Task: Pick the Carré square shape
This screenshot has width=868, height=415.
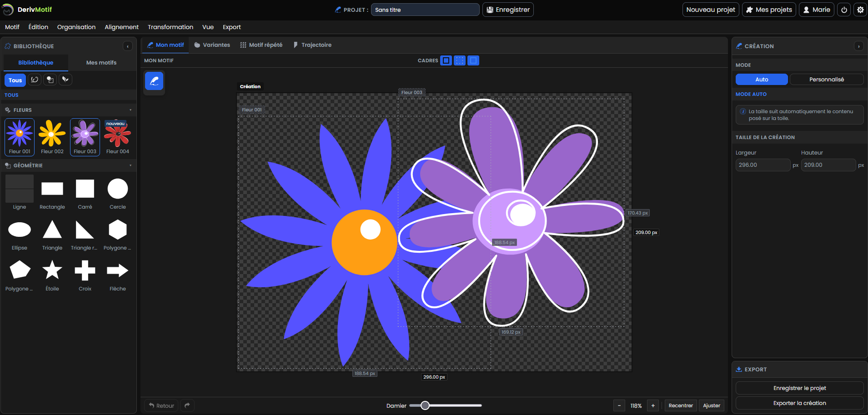Action: coord(85,193)
